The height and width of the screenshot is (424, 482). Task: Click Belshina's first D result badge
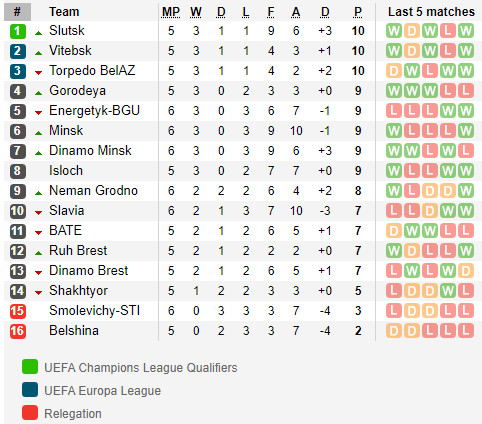coord(394,331)
